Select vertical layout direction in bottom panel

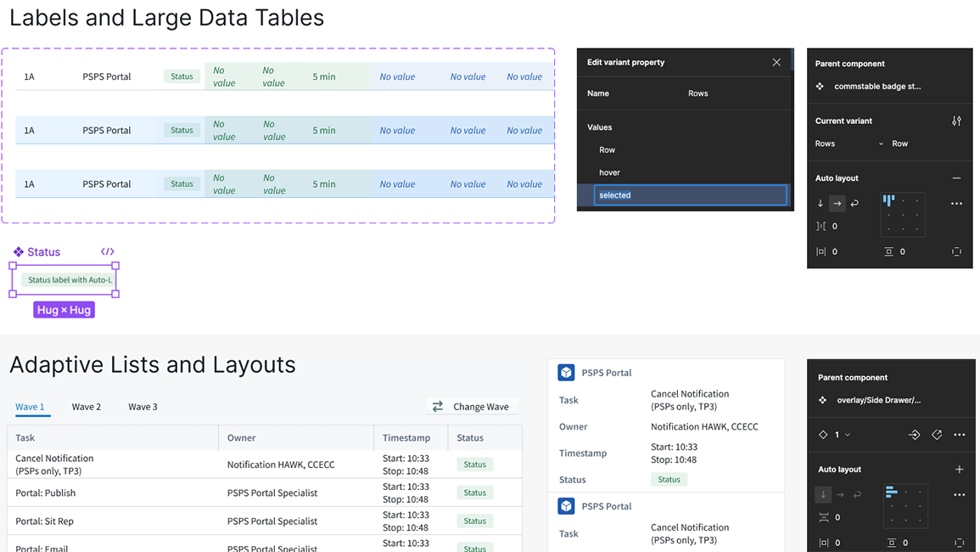pyautogui.click(x=822, y=493)
